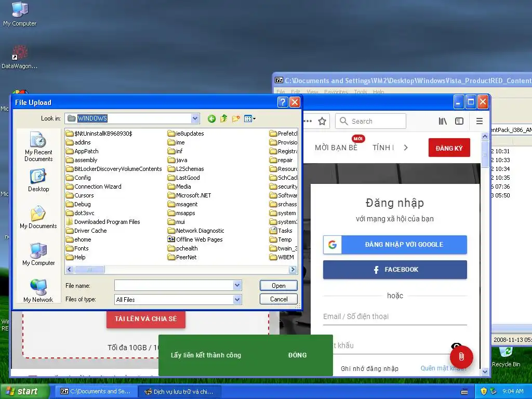Click the file list scroll right arrow
The width and height of the screenshot is (532, 399).
292,270
